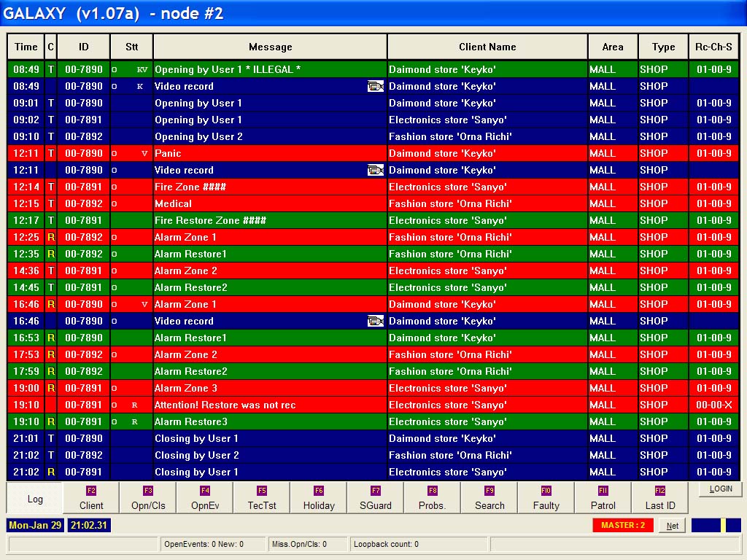
Task: View the F10 Faulty list
Action: (x=546, y=498)
